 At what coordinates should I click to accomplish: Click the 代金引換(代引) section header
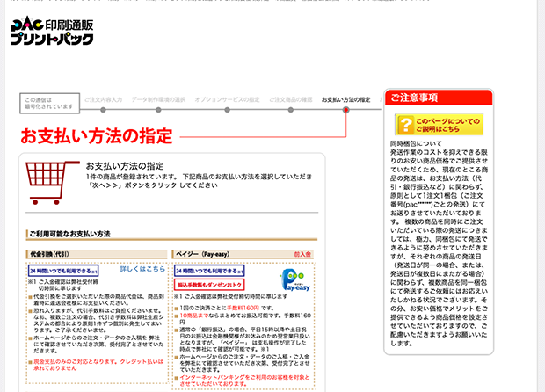point(97,254)
